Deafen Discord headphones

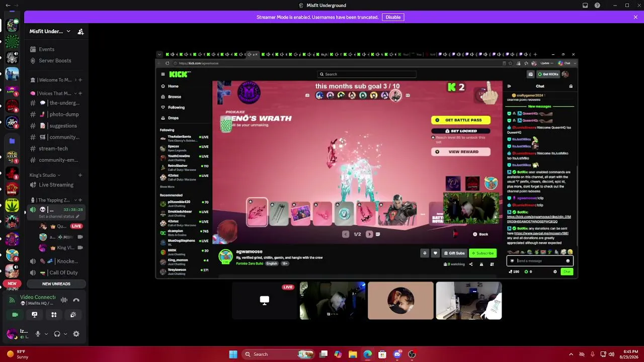point(57,334)
